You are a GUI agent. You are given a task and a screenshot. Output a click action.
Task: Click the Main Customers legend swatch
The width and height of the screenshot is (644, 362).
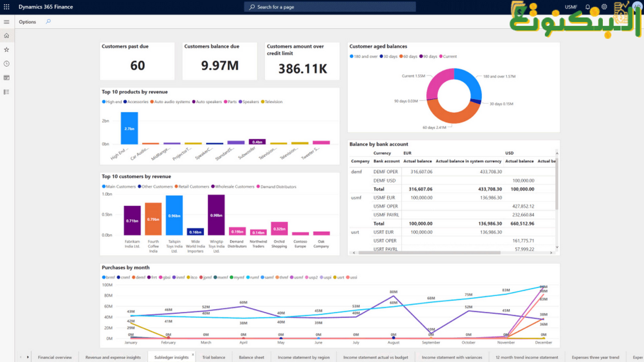tap(104, 187)
